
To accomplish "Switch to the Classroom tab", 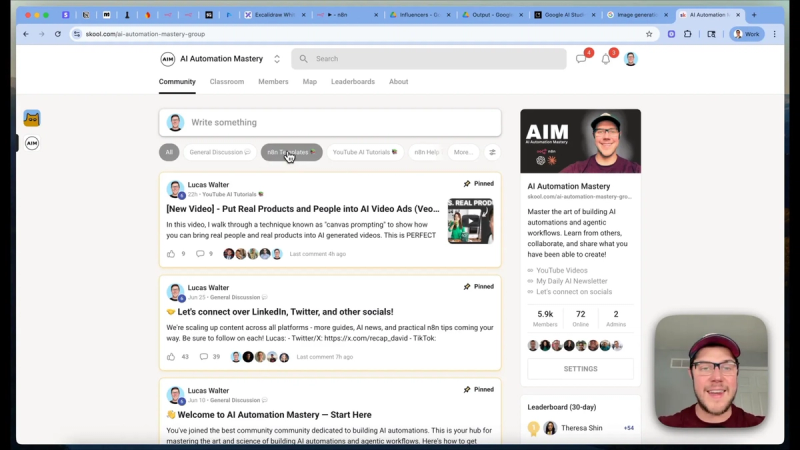I will coord(227,82).
